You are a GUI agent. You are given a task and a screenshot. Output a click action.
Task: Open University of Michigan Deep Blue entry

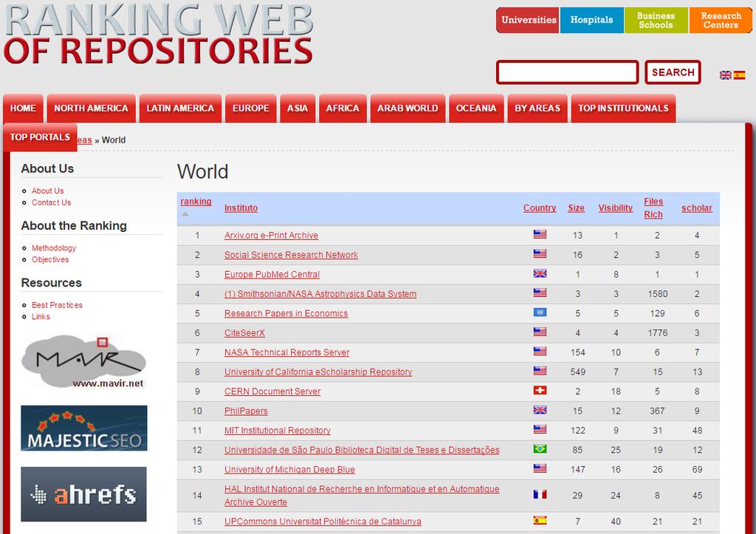tap(289, 469)
